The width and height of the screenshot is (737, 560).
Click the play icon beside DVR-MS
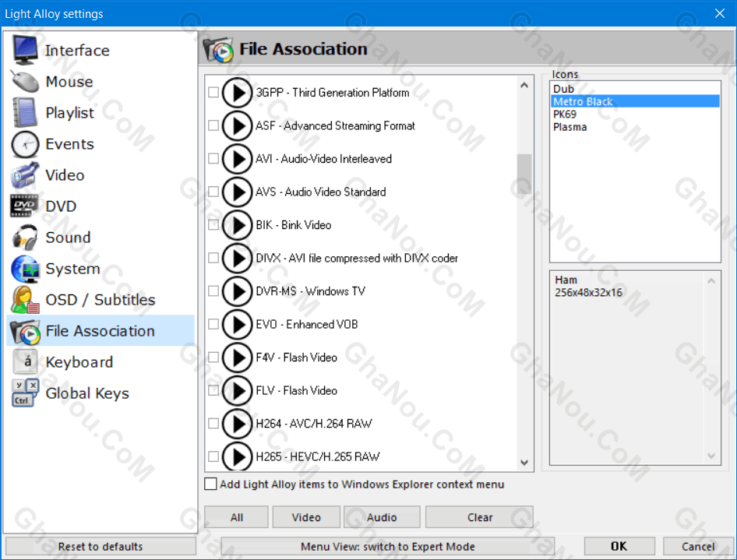coord(238,291)
